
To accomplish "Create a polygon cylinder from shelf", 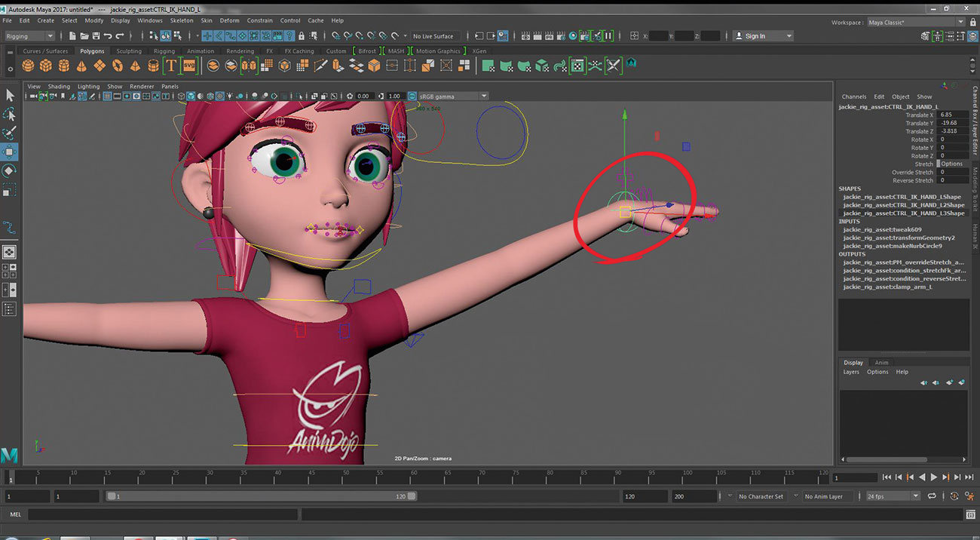I will point(63,66).
